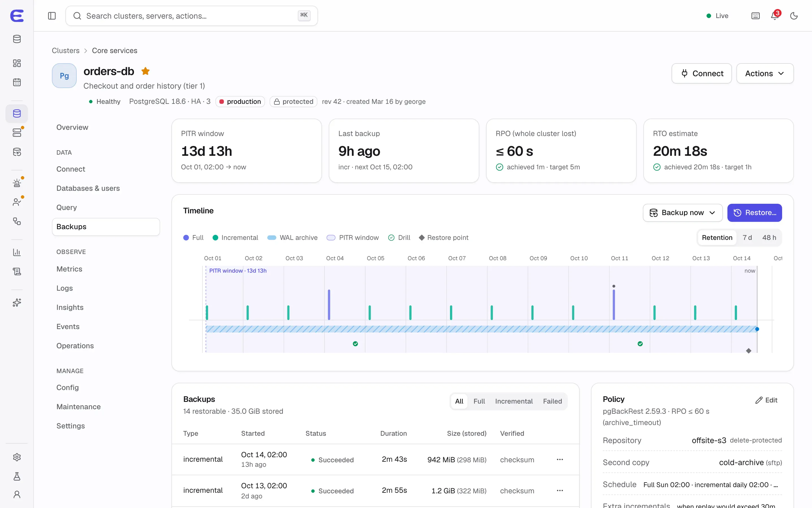The width and height of the screenshot is (812, 508).
Task: Open the user profile icon
Action: (x=17, y=494)
